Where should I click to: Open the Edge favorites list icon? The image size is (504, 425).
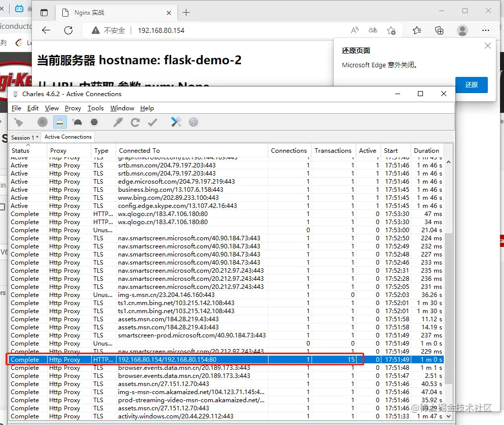pos(417,30)
